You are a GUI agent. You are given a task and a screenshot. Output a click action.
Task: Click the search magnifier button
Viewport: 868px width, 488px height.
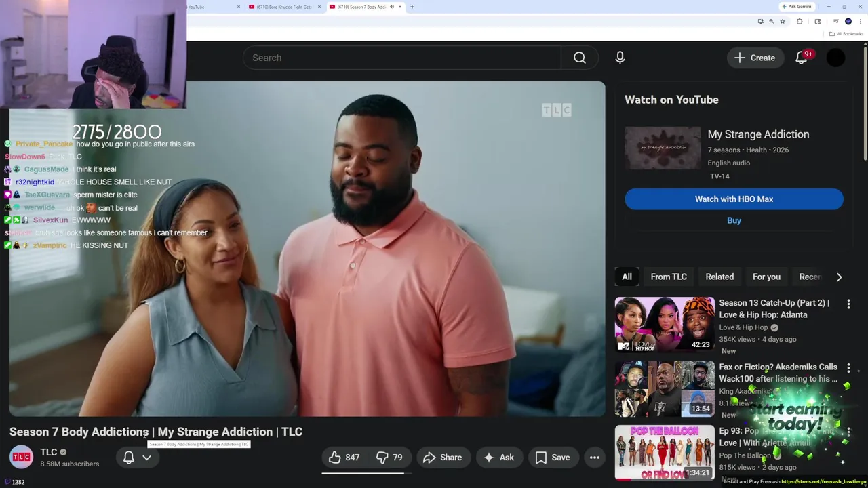pos(580,58)
